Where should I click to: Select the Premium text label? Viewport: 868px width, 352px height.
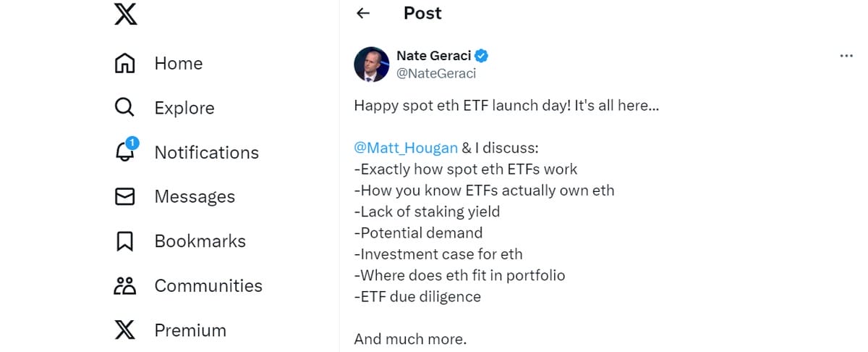(190, 330)
